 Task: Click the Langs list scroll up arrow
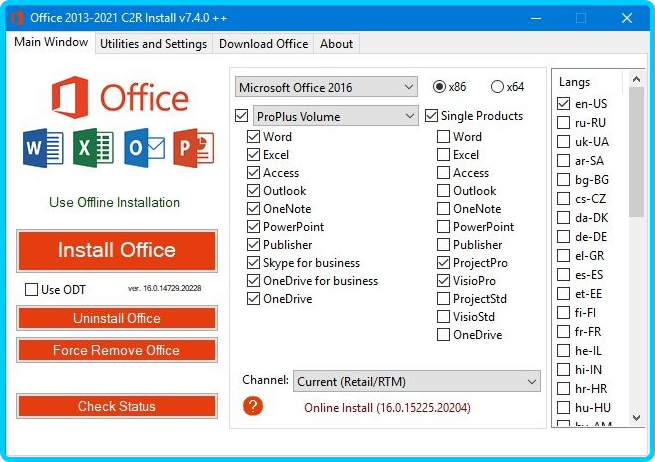(636, 79)
